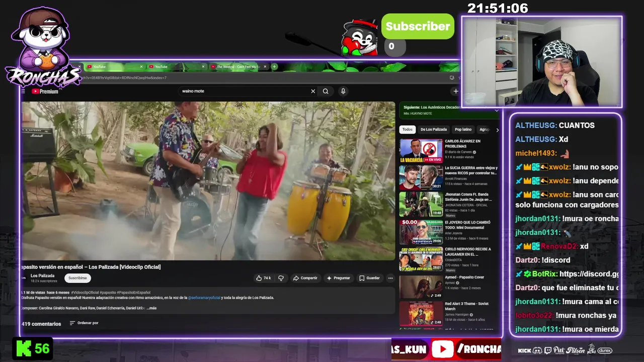Image resolution: width=644 pixels, height=362 pixels.
Task: Like the video with 74 k likes
Action: (x=264, y=278)
